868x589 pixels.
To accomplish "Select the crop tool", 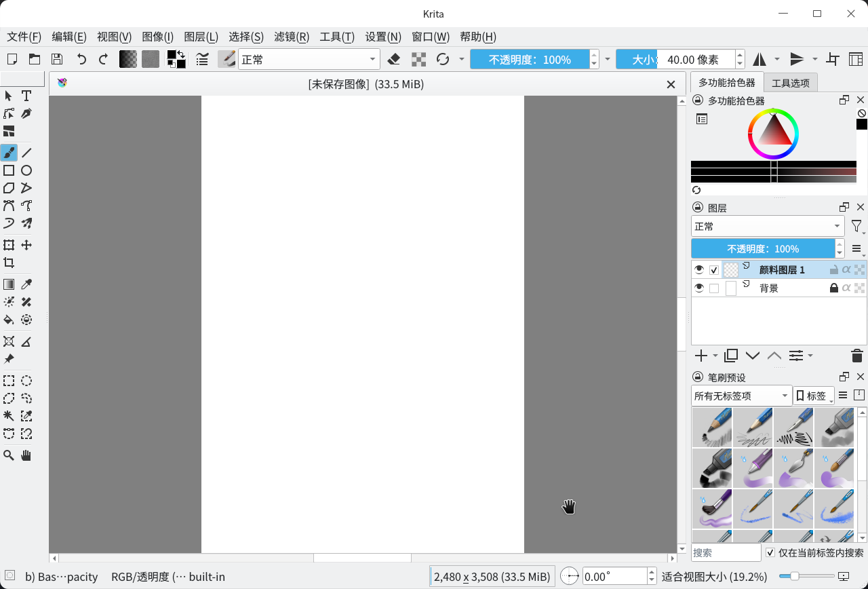I will 9,263.
